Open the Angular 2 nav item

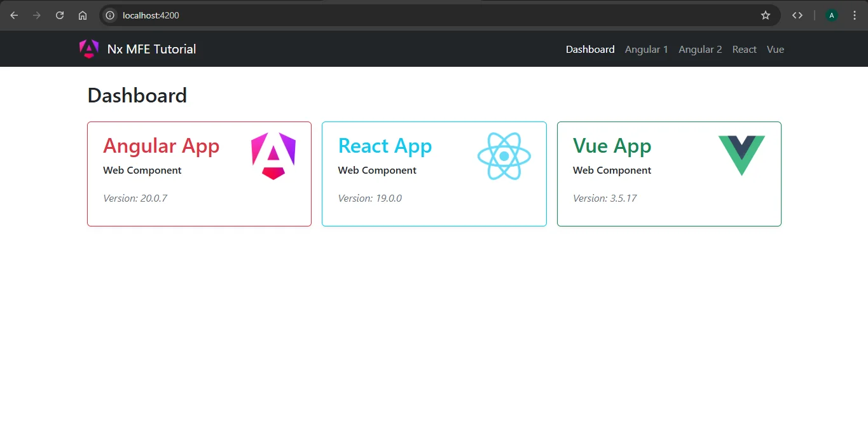tap(700, 49)
